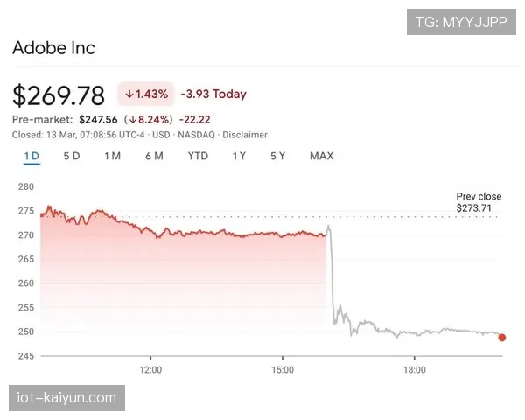Select the 1D time range tab

point(31,156)
